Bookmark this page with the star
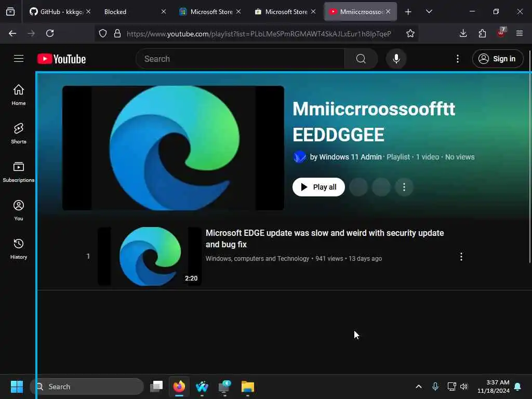This screenshot has height=399, width=532. pyautogui.click(x=410, y=33)
